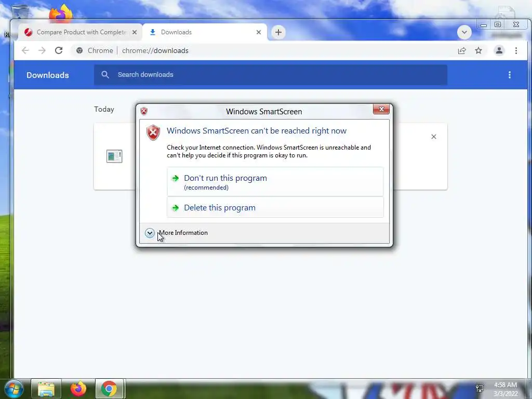This screenshot has height=399, width=532.
Task: Click the taskbar clock showing 4:58 AM
Action: coord(506,389)
